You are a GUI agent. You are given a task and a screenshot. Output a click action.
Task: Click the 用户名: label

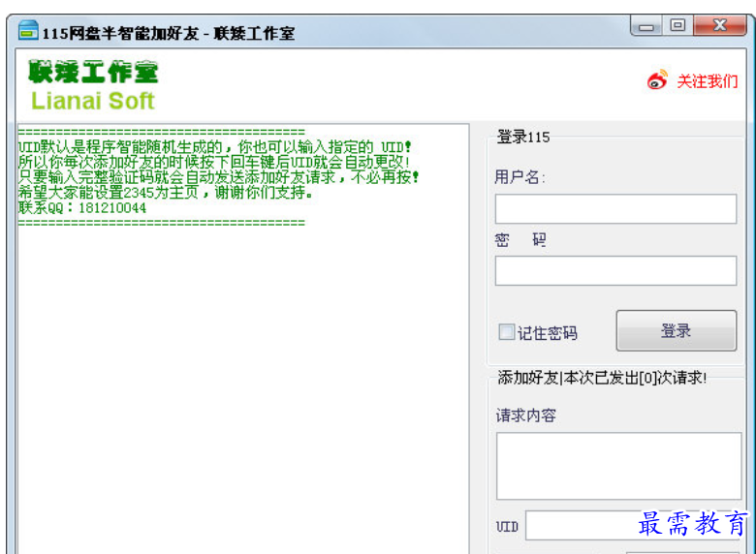coord(520,177)
